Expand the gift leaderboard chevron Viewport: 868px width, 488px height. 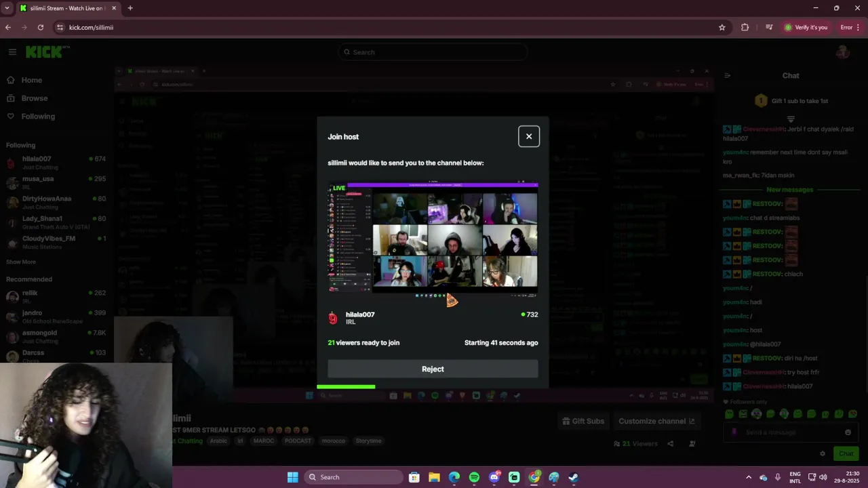[x=791, y=119]
